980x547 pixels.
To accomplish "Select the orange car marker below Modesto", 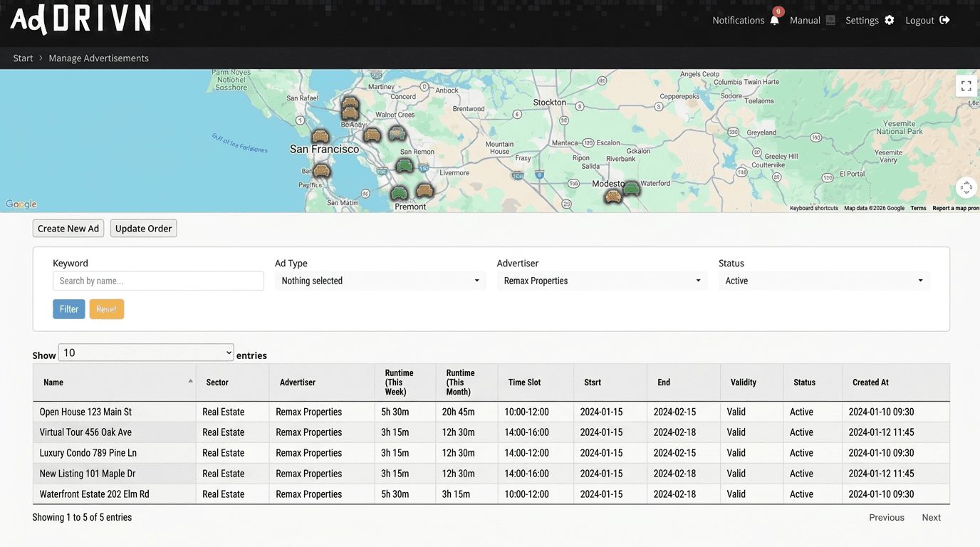I will [x=612, y=196].
